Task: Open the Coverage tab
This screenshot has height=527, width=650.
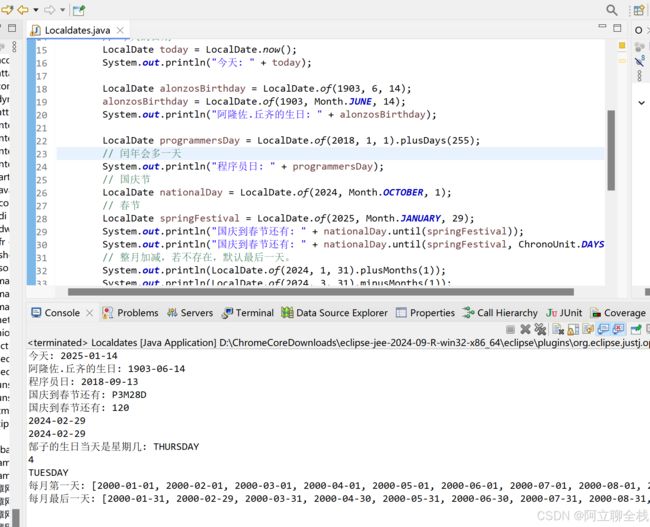Action: point(618,313)
